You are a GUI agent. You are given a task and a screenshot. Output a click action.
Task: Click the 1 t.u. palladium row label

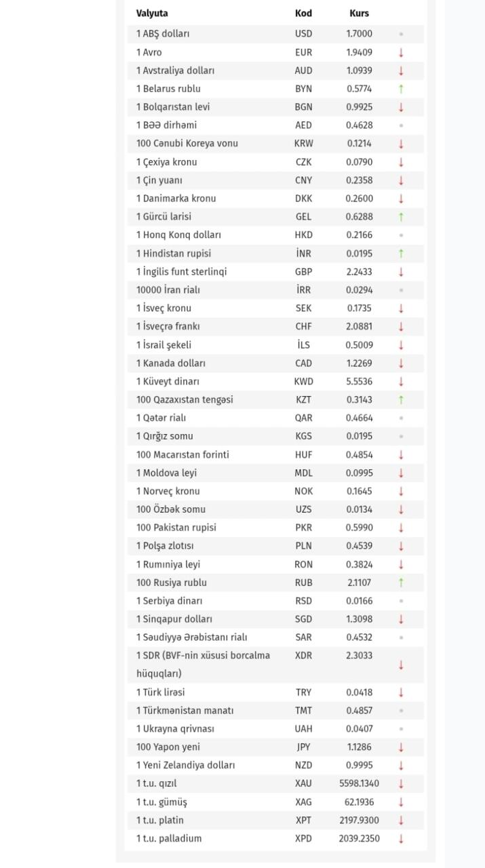(169, 839)
